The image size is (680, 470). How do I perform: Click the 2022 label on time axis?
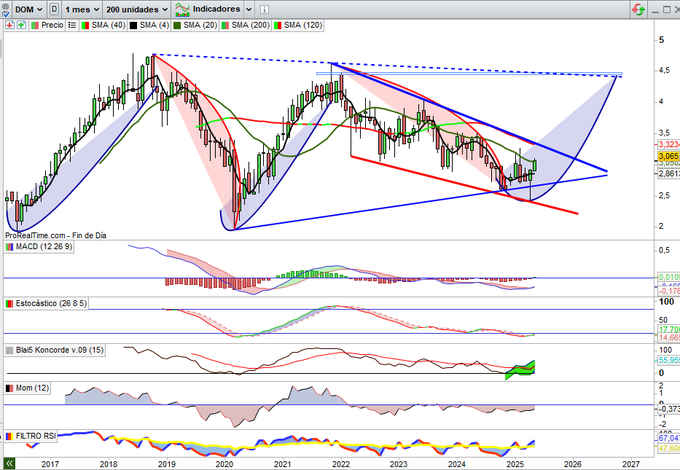point(341,464)
